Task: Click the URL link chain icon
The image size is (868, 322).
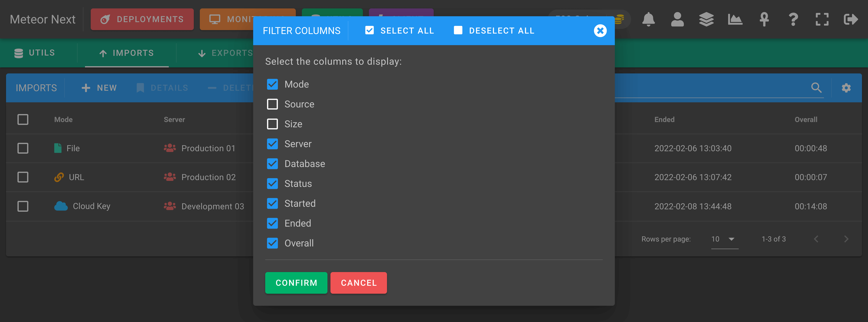Action: (x=59, y=177)
